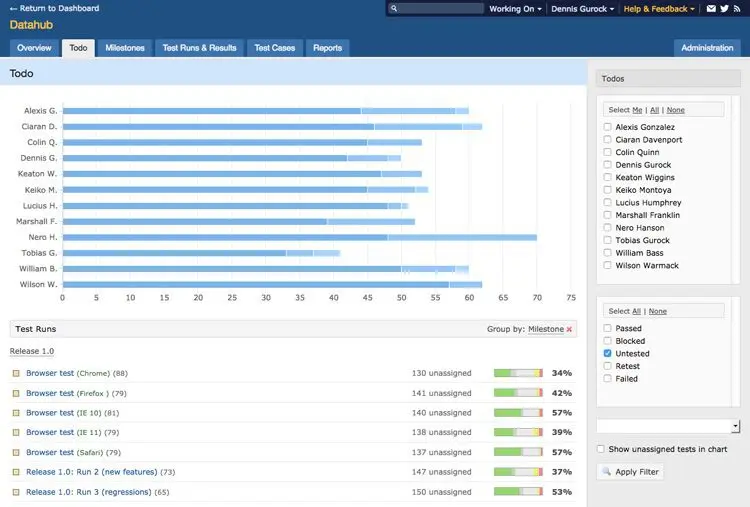Viewport: 750px width, 507px height.
Task: Open the Working On dropdown
Action: pyautogui.click(x=515, y=9)
